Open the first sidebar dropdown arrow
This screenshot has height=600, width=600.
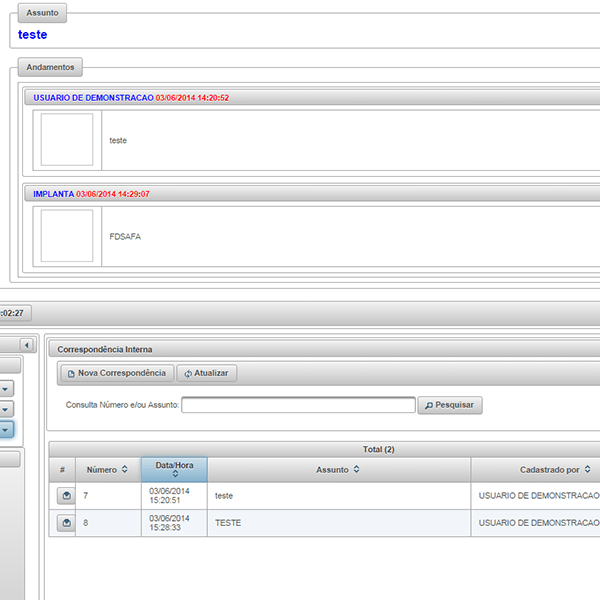pos(5,389)
